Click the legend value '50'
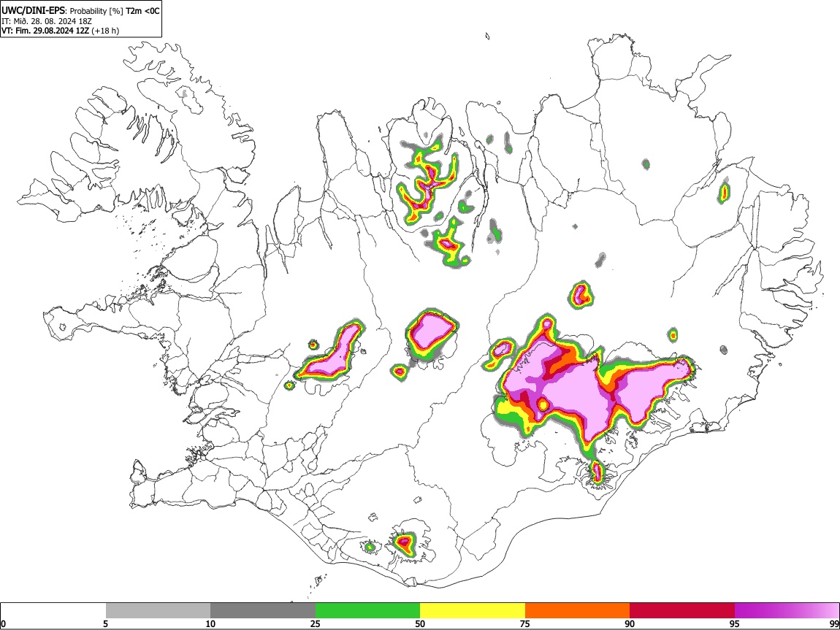 (420, 623)
